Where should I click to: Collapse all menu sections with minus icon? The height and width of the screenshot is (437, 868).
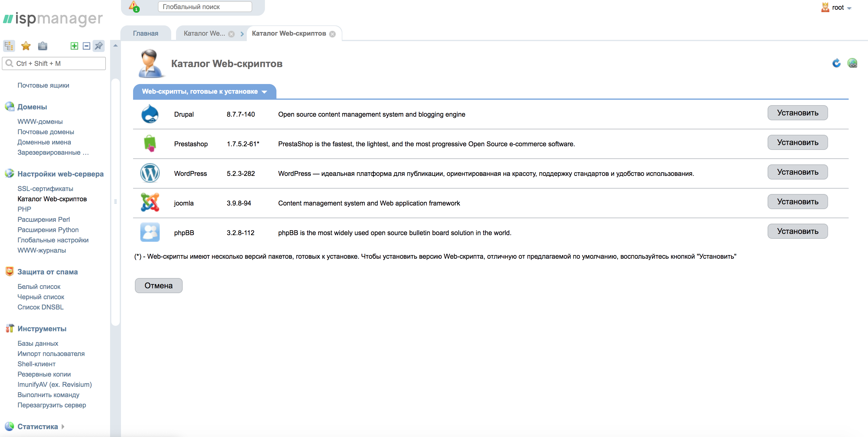[x=86, y=46]
